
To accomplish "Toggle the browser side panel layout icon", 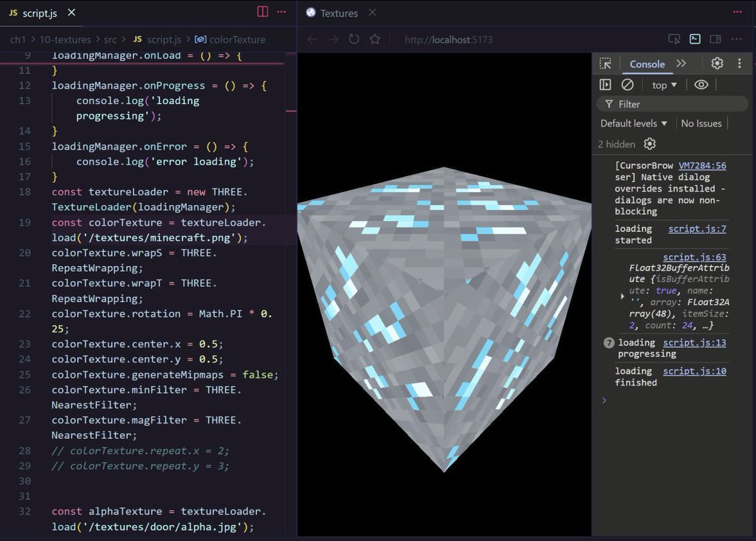I will (x=715, y=39).
